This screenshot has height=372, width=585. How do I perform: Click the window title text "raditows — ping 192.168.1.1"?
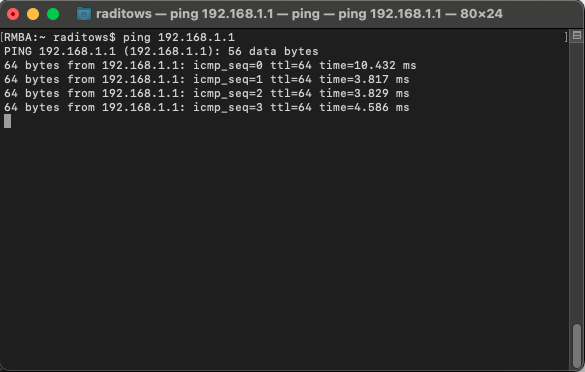(x=185, y=14)
